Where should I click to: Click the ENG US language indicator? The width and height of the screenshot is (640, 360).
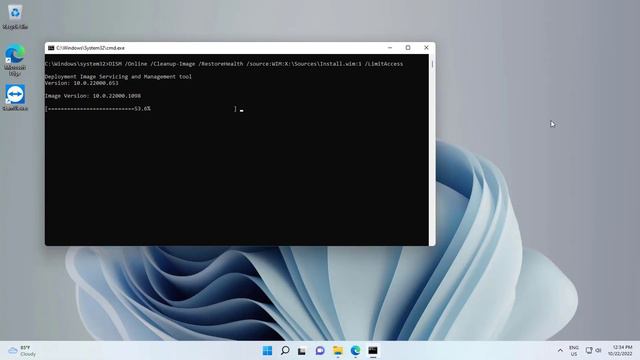coord(574,351)
